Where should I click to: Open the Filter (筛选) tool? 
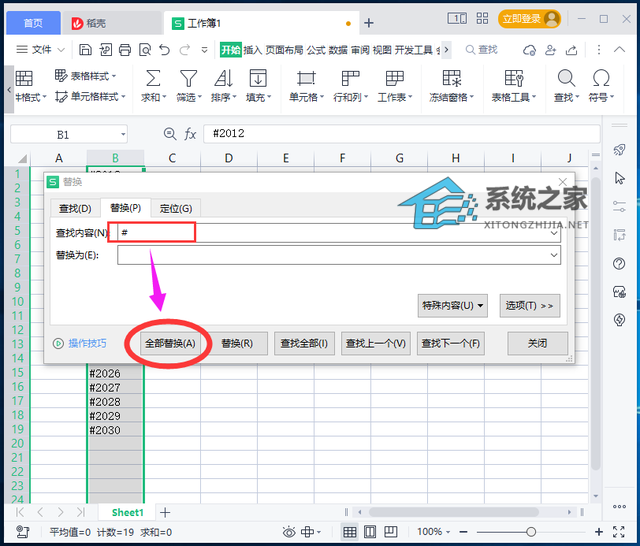click(189, 86)
